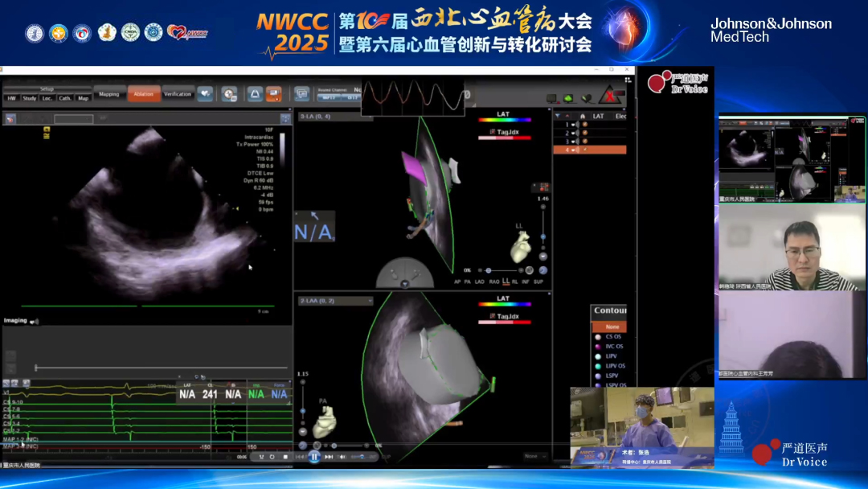Click the third ECG panel tool icon
Image resolution: width=868 pixels, height=489 pixels.
point(26,383)
